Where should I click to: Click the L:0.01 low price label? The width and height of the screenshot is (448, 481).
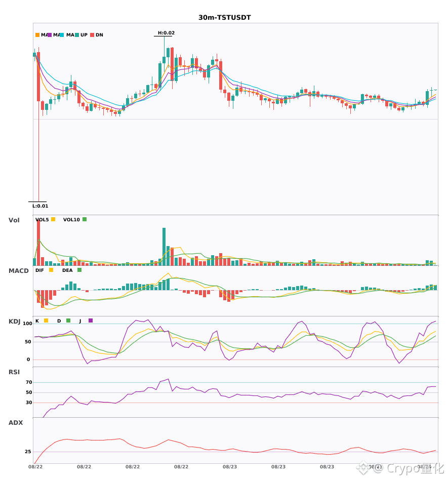tap(40, 206)
